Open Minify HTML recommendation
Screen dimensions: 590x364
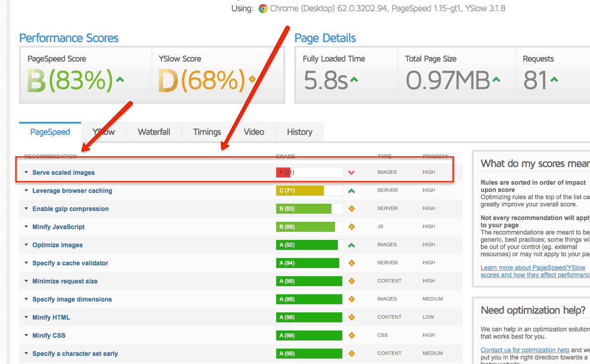[51, 317]
